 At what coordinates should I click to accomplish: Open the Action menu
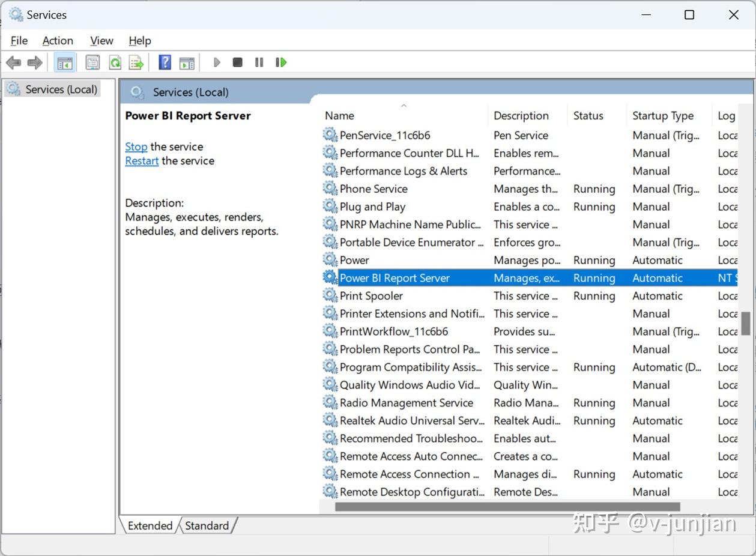click(x=57, y=40)
